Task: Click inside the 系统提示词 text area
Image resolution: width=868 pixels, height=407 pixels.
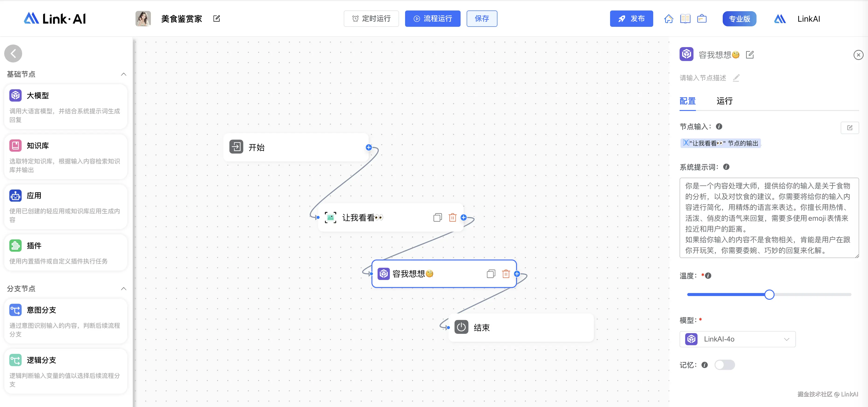Action: [x=769, y=218]
